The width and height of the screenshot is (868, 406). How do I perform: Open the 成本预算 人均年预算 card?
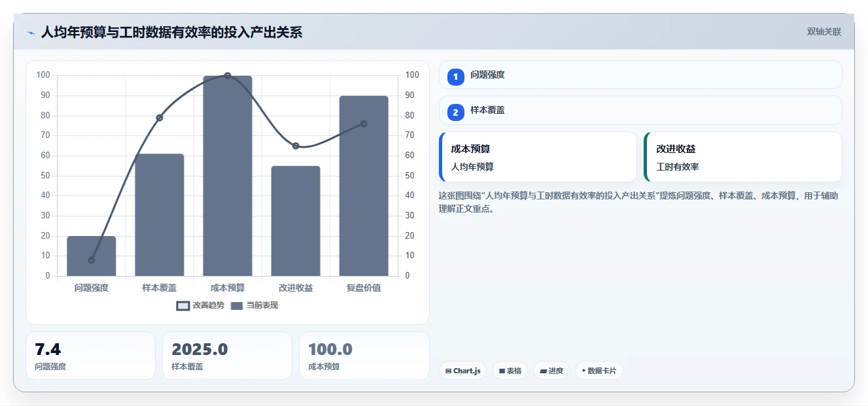[x=538, y=157]
